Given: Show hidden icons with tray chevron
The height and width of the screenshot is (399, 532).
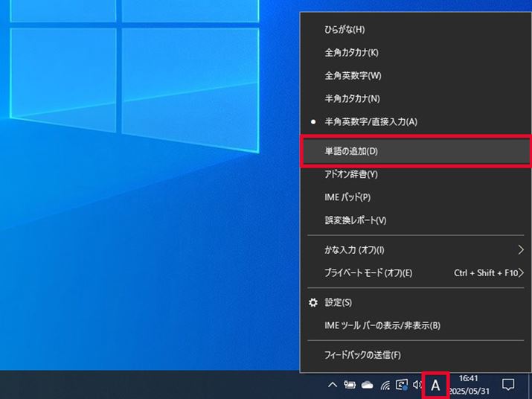Looking at the screenshot, I should (332, 385).
